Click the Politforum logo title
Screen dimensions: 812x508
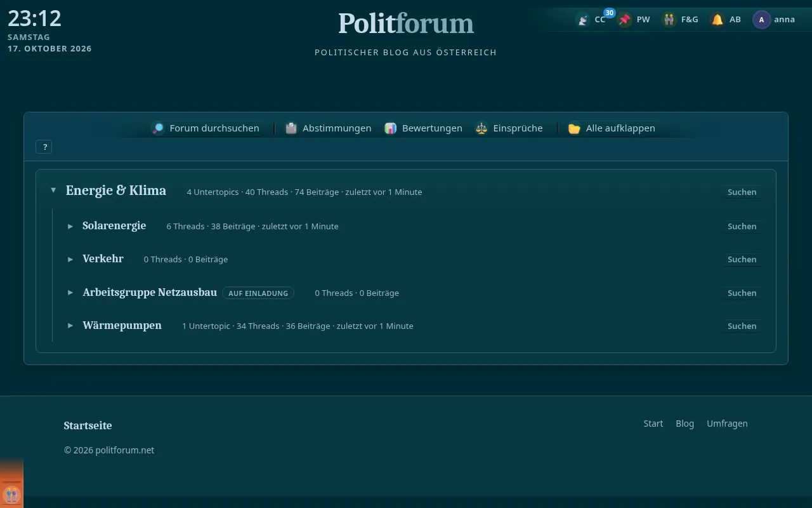pyautogui.click(x=406, y=23)
